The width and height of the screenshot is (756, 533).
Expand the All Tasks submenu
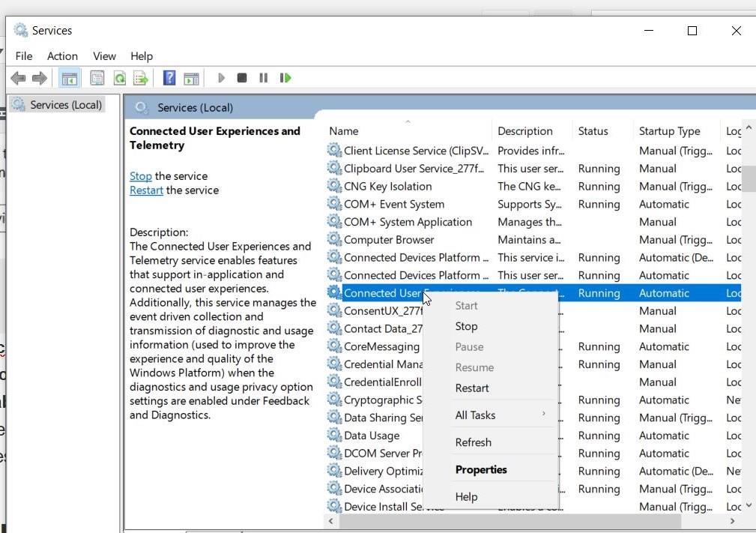click(475, 415)
